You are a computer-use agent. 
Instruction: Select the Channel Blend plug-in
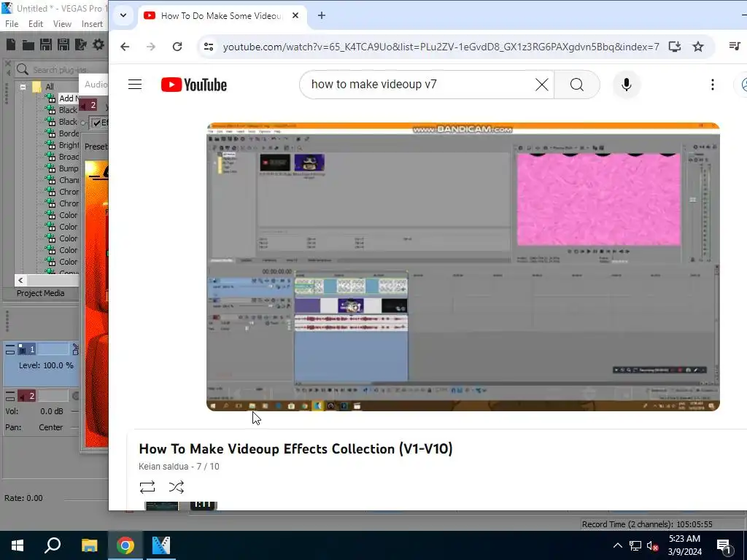tap(69, 180)
